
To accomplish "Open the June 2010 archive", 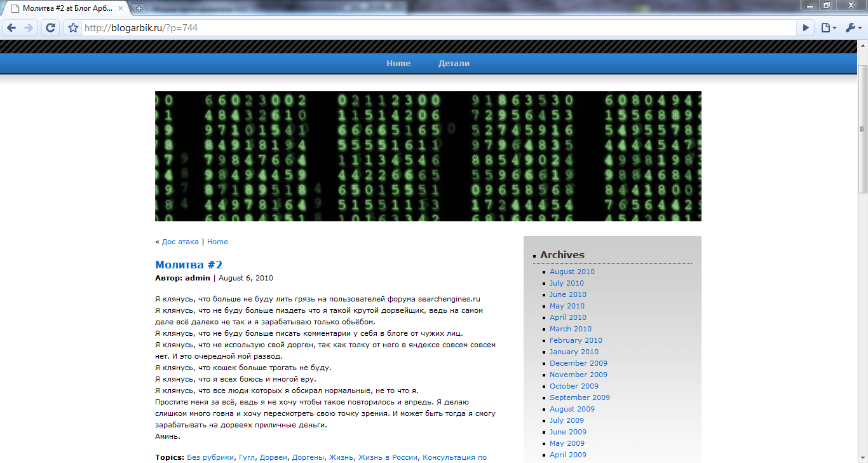I will point(568,294).
